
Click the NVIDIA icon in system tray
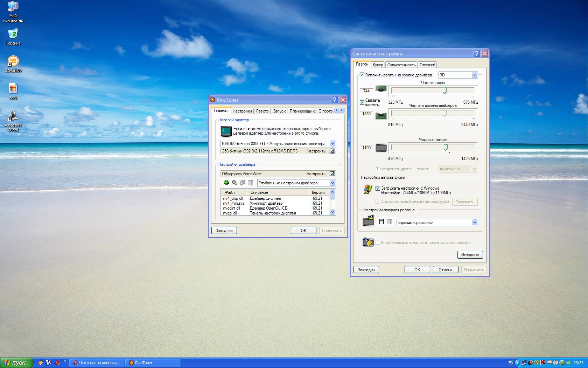[568, 363]
